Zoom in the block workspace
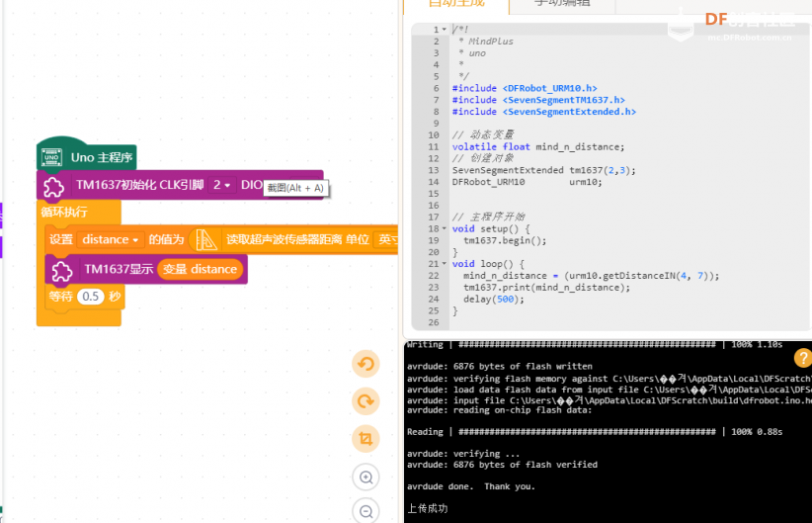This screenshot has height=523, width=812. pos(365,477)
